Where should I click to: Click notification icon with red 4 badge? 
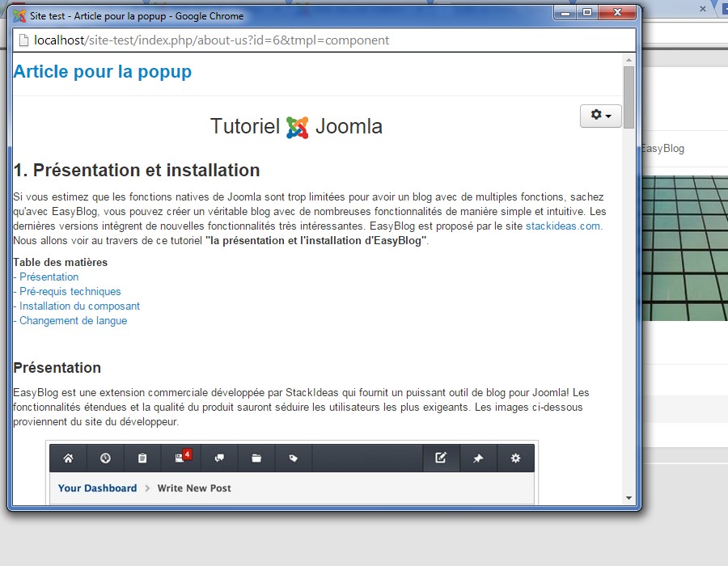tap(183, 457)
